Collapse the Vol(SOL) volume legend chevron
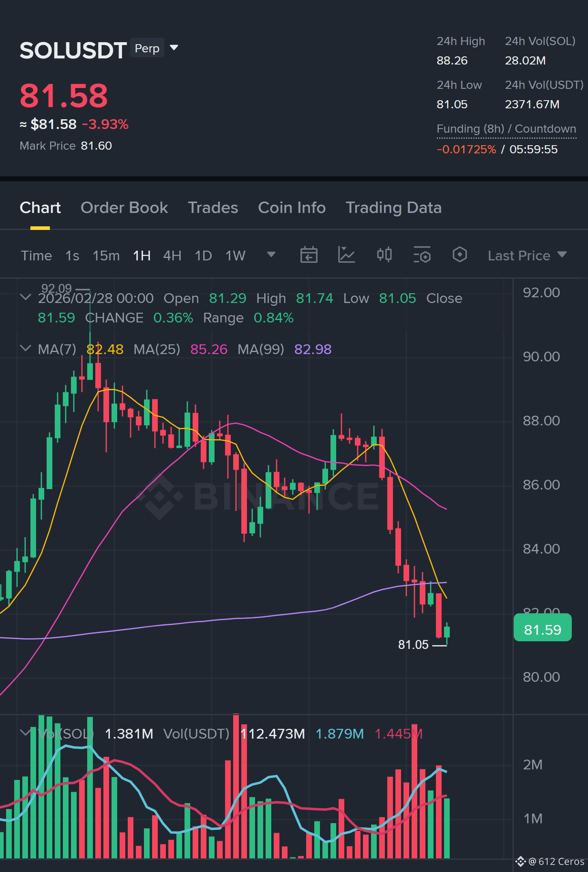 pos(26,732)
